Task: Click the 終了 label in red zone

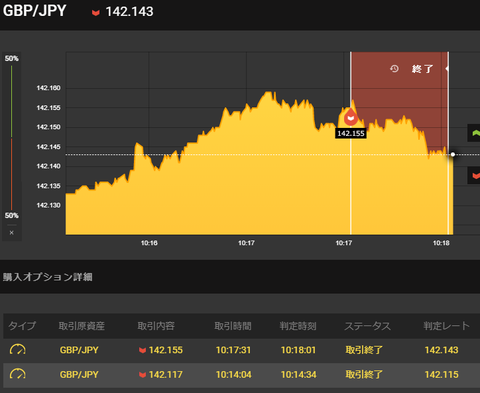Action: (x=422, y=69)
